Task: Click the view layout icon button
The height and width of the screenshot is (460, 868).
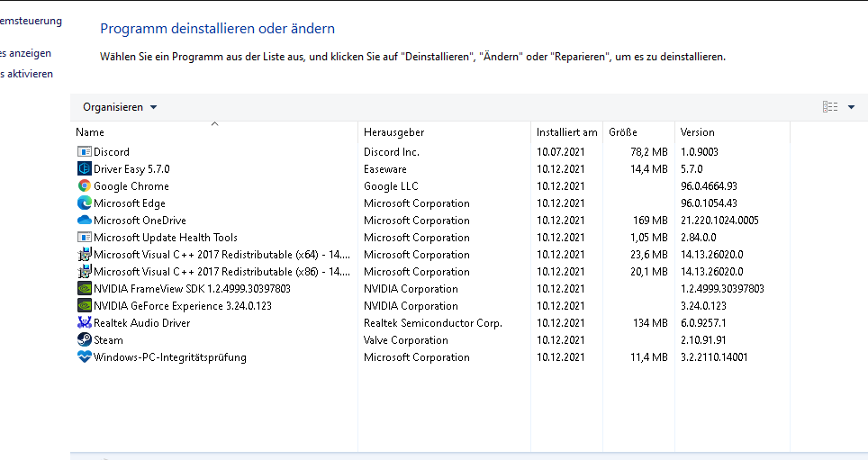Action: point(830,107)
